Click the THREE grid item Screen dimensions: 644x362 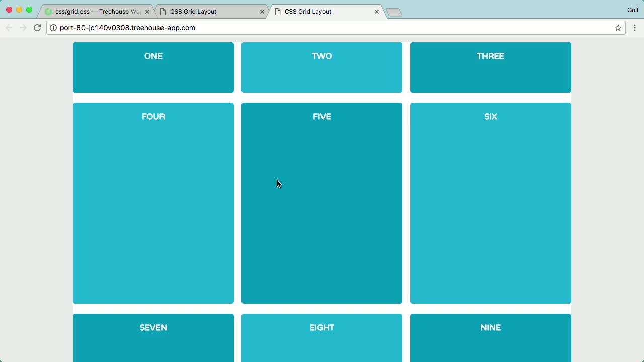[491, 67]
